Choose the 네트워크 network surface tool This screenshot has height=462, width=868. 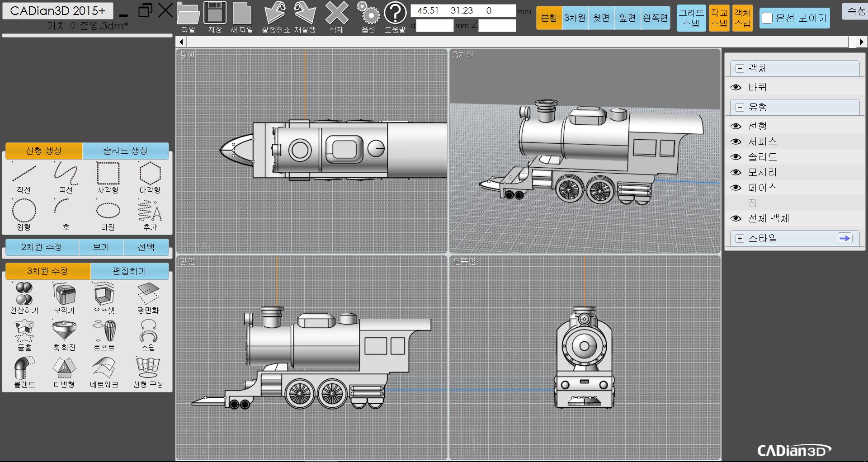click(104, 368)
